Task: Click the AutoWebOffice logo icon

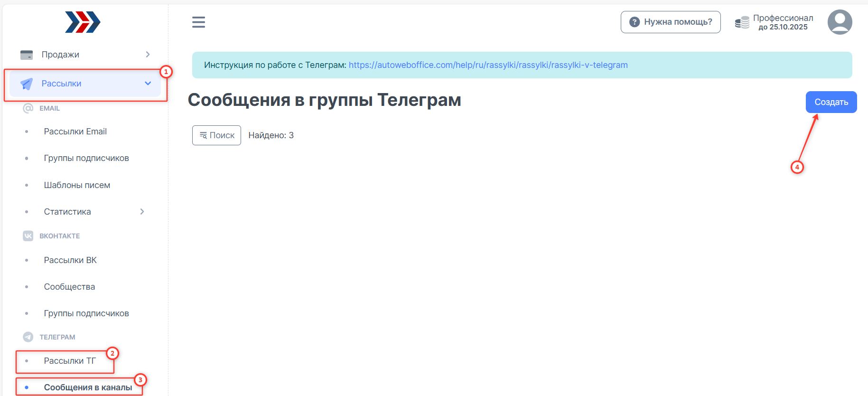Action: click(83, 22)
